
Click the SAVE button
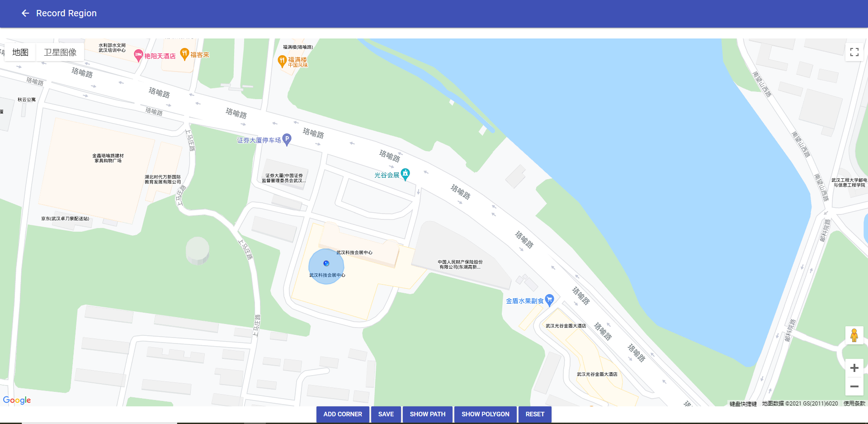[x=386, y=414]
